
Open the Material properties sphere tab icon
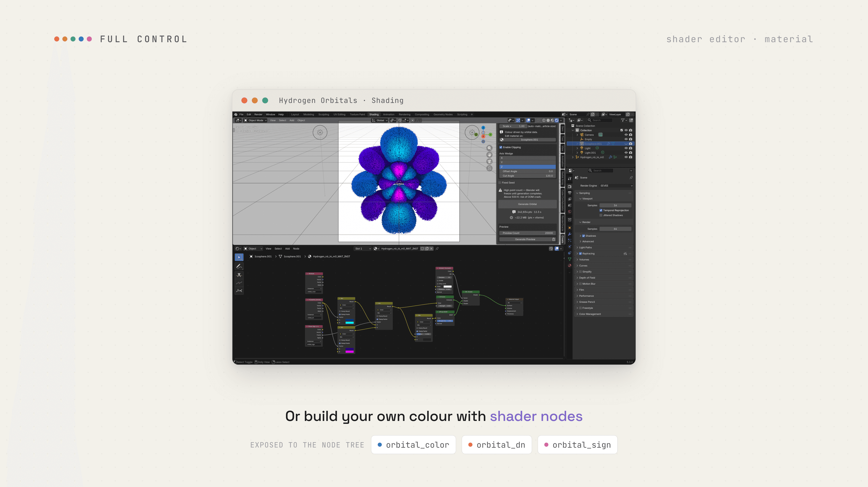pyautogui.click(x=570, y=266)
